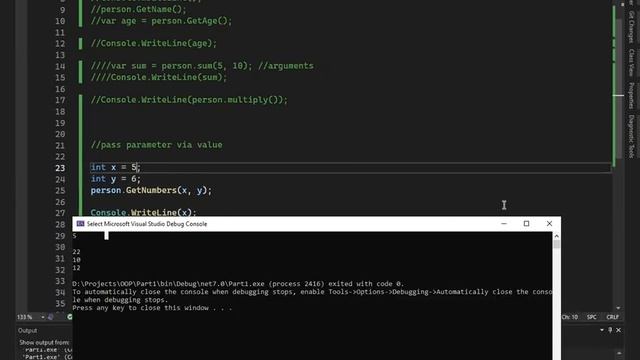Maximize the Debug Console window
The image size is (640, 360).
tap(527, 224)
